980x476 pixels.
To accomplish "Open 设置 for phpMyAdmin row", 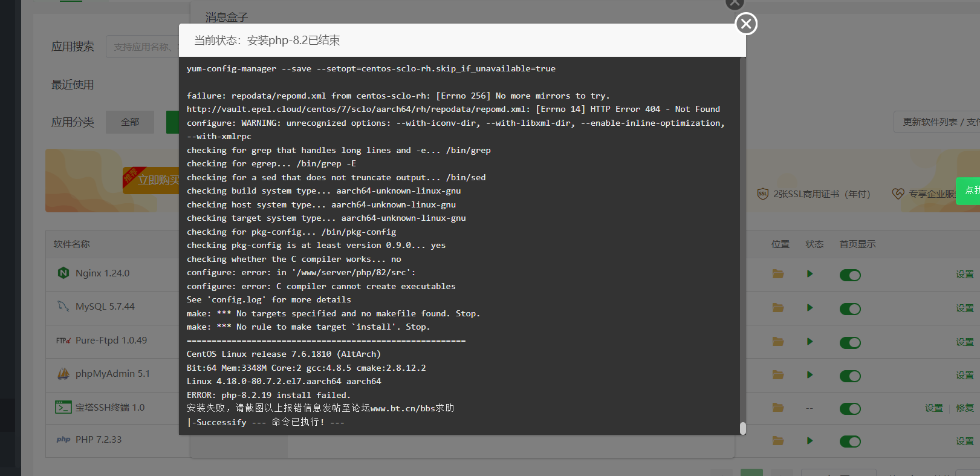I will coord(965,376).
